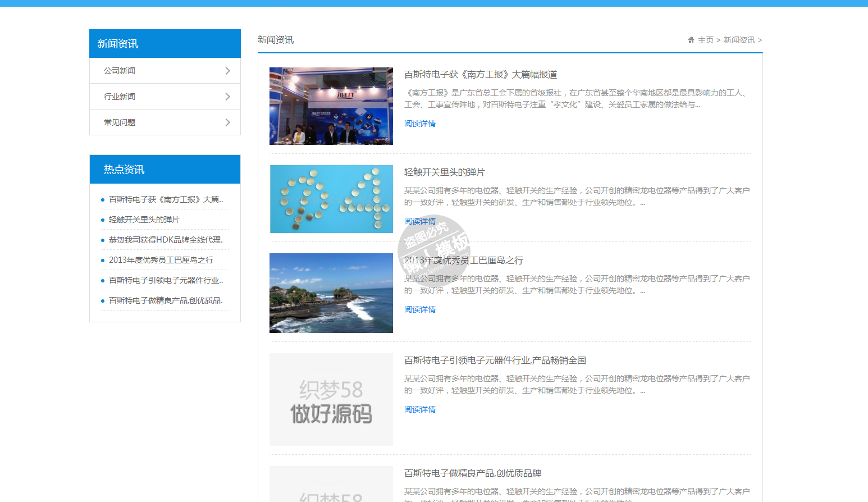Open the exhibition booth thumbnail image

click(x=331, y=106)
